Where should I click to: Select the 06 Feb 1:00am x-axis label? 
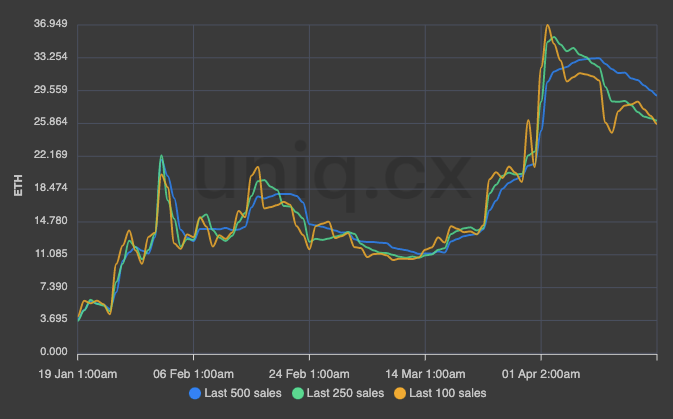click(x=194, y=373)
